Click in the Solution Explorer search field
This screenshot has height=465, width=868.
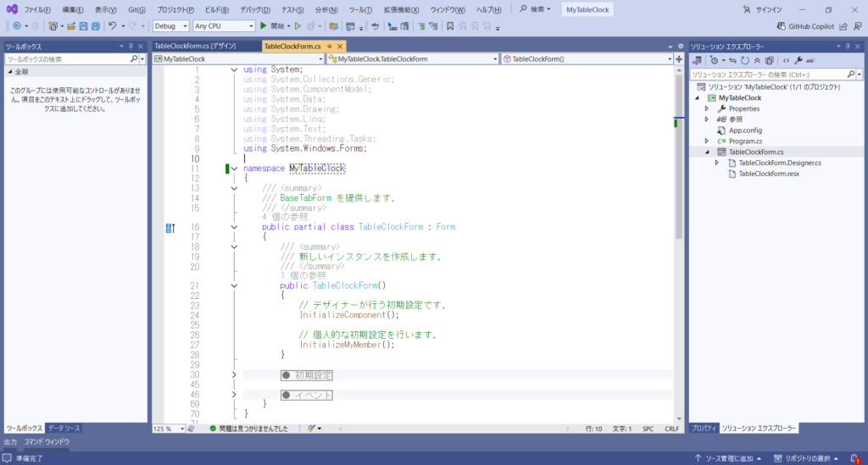(x=768, y=74)
